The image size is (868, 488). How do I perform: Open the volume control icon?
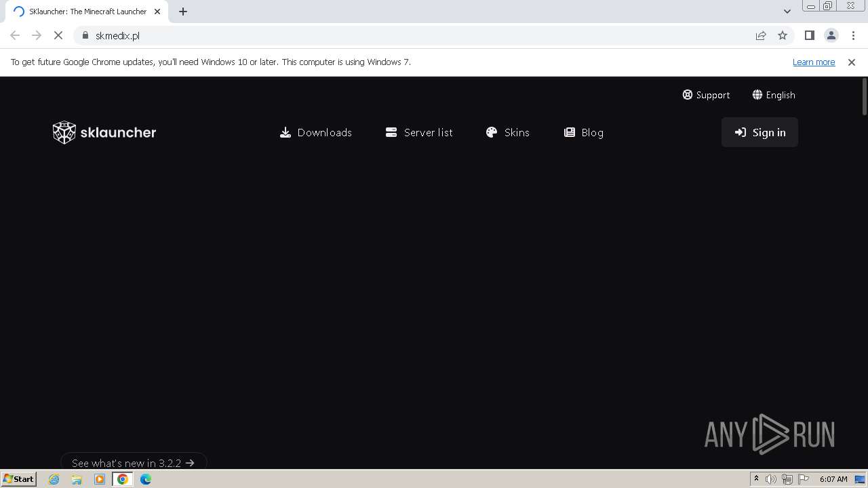pos(771,479)
